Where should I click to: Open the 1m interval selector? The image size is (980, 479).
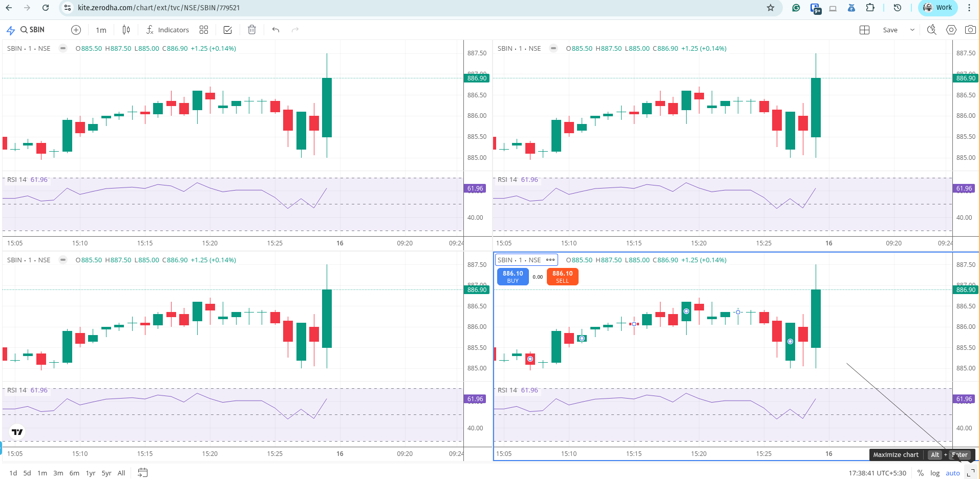click(x=100, y=30)
